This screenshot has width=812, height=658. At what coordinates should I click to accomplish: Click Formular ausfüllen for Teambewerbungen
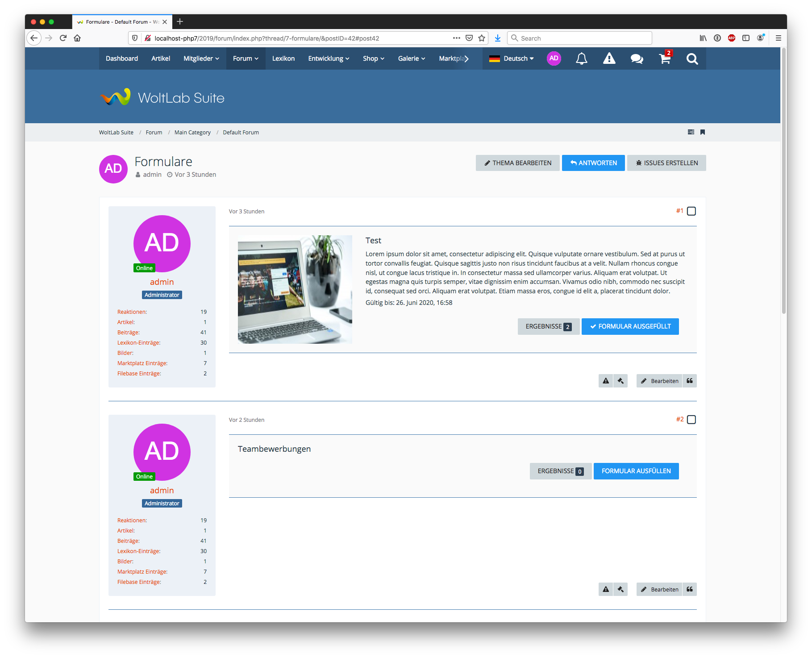pyautogui.click(x=636, y=471)
